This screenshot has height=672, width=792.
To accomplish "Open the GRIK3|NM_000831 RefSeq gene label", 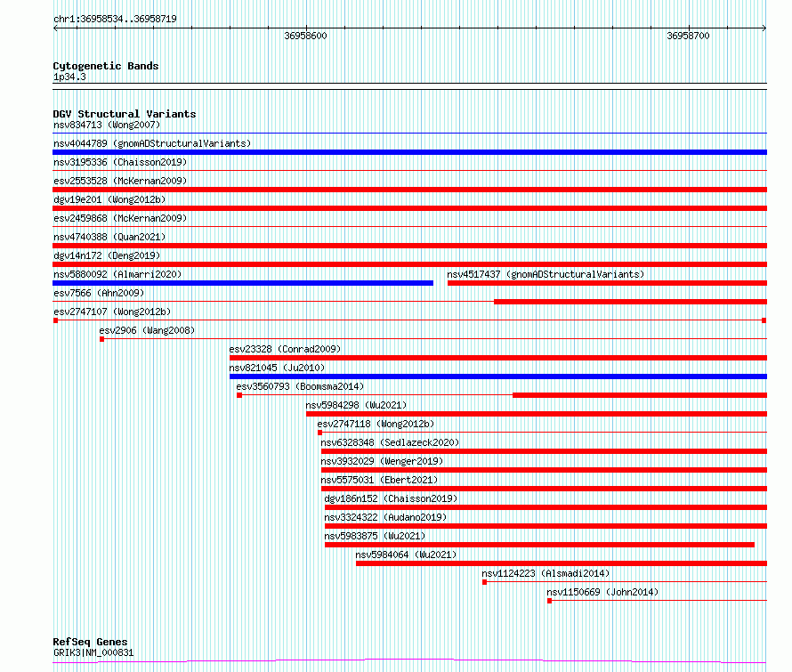I will coord(93,652).
